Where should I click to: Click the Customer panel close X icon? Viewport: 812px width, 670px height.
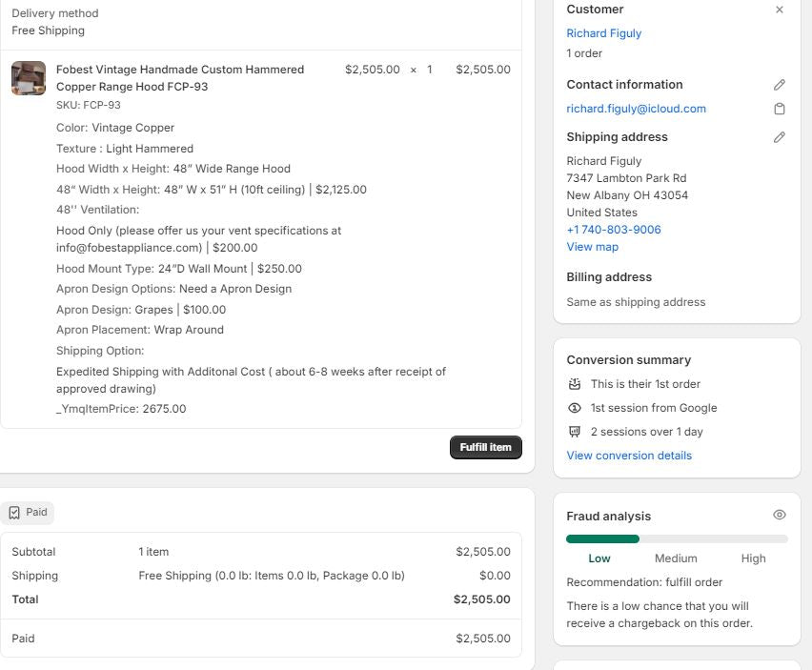(x=780, y=10)
